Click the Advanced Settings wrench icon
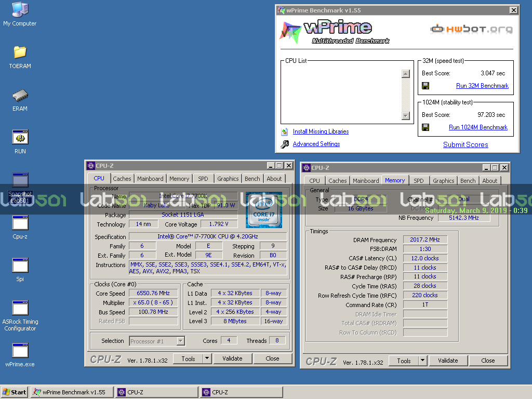This screenshot has width=532, height=399. [285, 144]
